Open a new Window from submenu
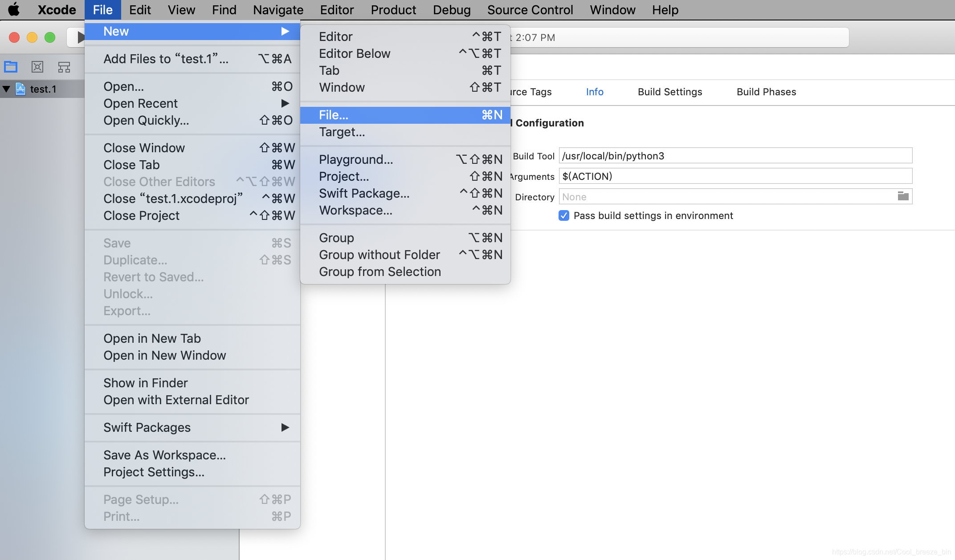This screenshot has width=955, height=560. [405, 87]
